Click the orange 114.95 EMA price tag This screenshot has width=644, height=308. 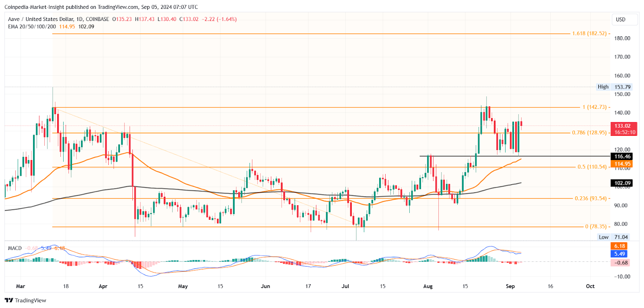pyautogui.click(x=621, y=164)
